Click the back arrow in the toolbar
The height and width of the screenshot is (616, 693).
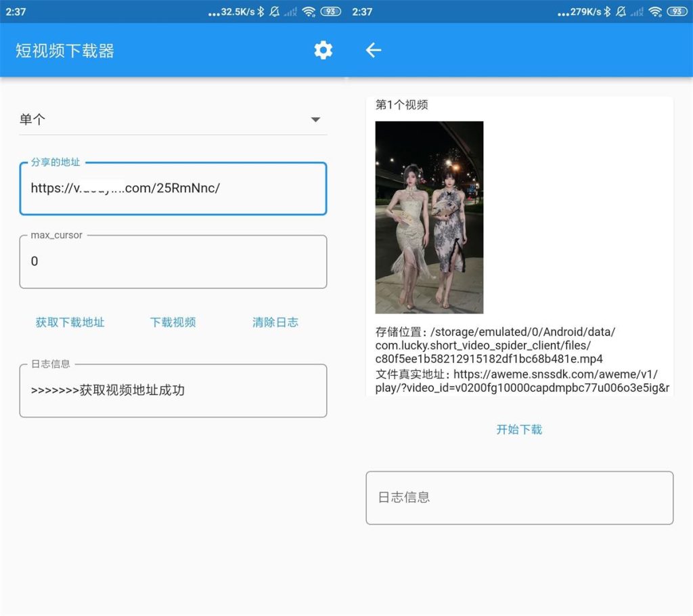373,50
